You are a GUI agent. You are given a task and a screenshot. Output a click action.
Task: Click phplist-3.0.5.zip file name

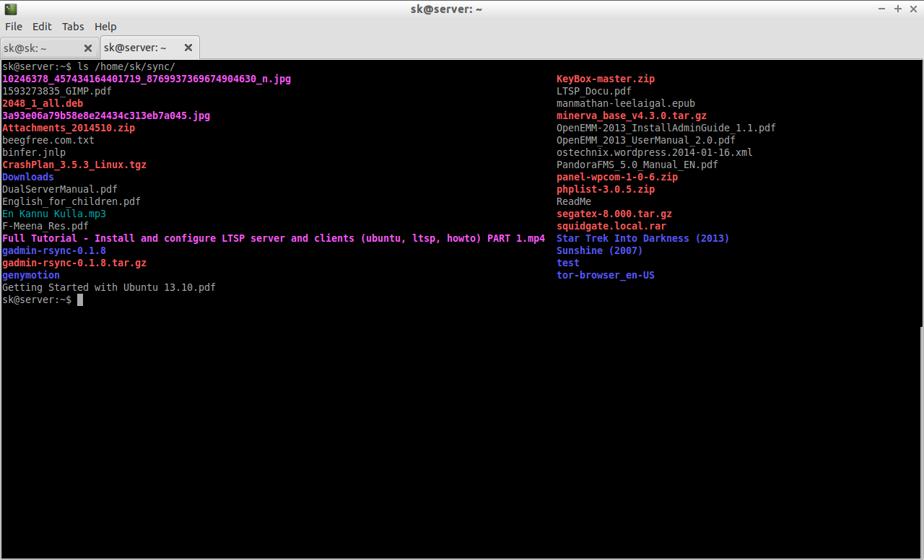606,189
